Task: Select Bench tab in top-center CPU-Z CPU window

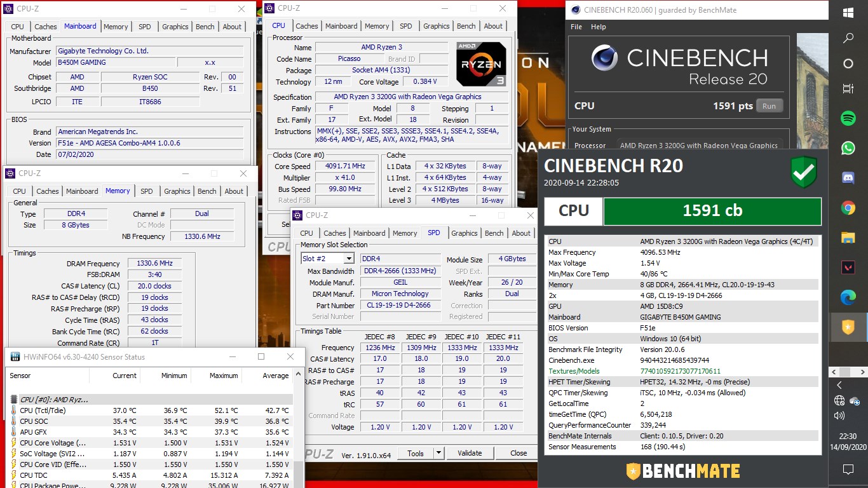Action: (466, 26)
